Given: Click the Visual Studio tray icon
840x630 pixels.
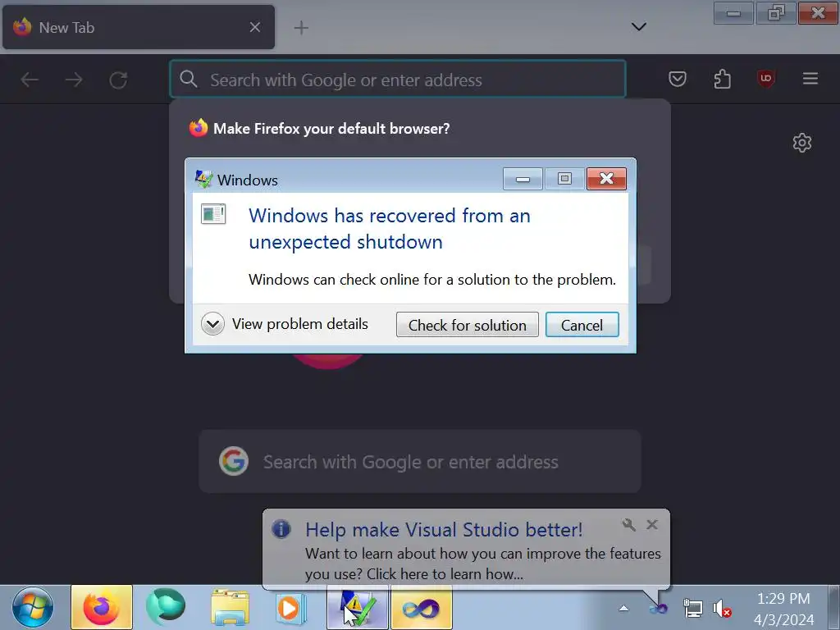Looking at the screenshot, I should 659,609.
